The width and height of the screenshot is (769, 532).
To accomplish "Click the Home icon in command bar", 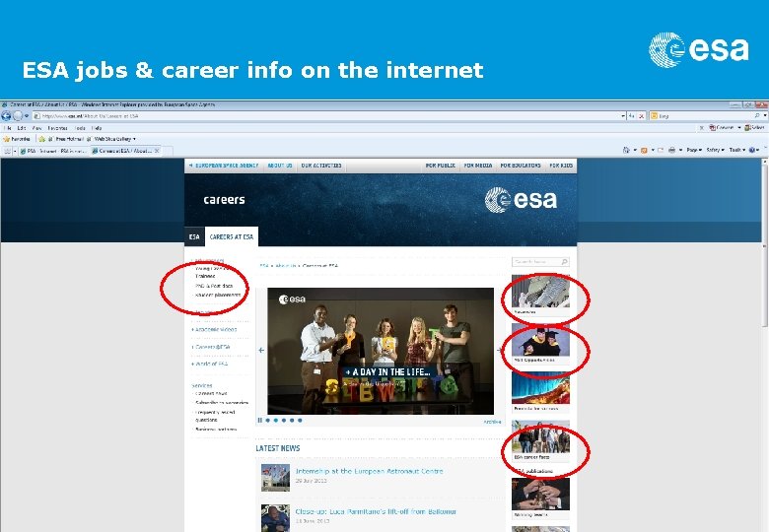I will click(626, 150).
